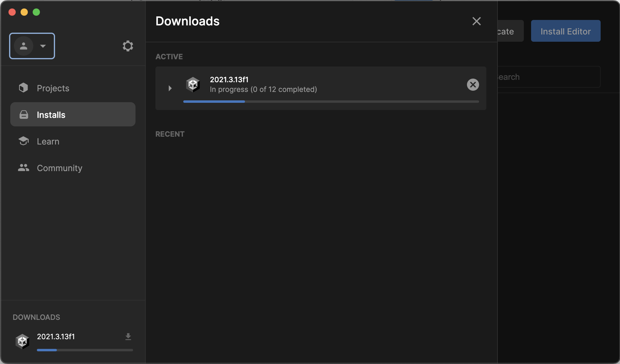Click the active download progress bar
Screen dimensions: 620x364
(x=331, y=102)
